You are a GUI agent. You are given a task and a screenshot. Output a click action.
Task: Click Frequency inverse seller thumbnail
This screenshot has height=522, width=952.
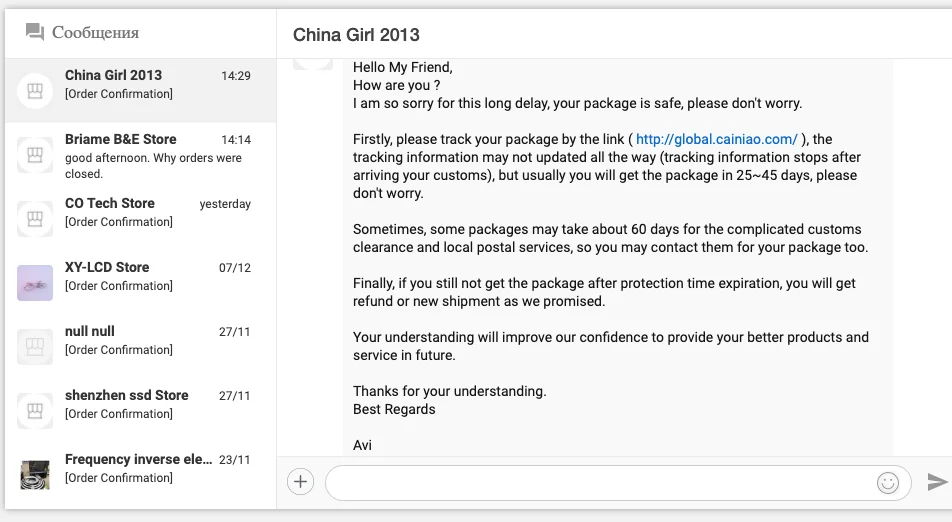pos(35,475)
